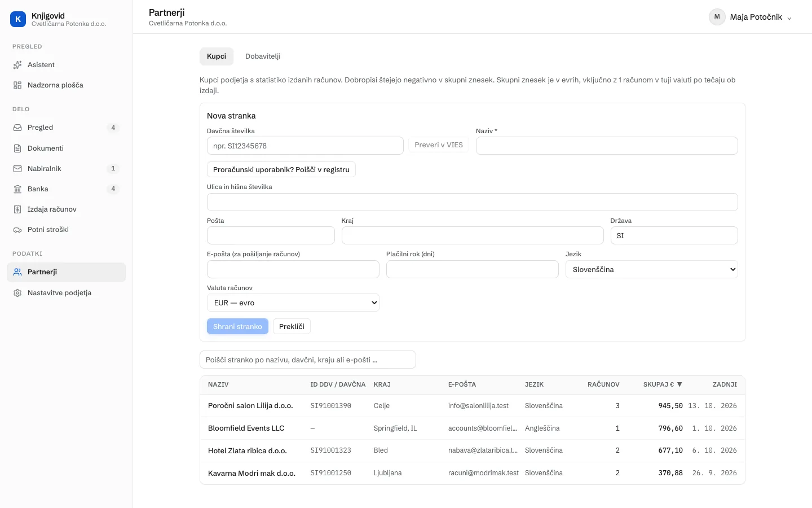Click the Shrani stranko button

click(237, 326)
